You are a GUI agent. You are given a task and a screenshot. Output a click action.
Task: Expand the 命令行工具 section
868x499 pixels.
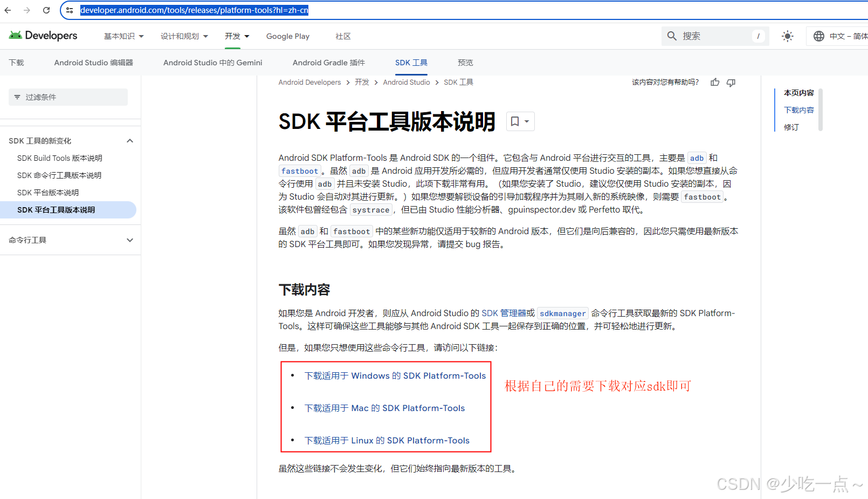tap(130, 240)
